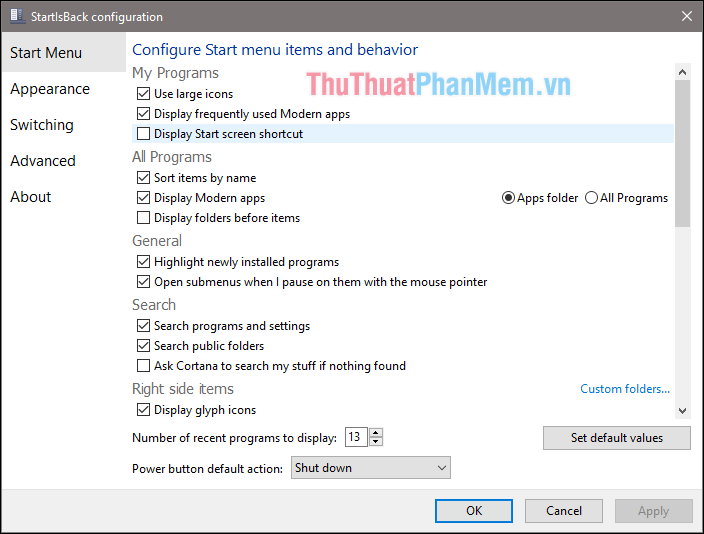Close the StartIsBack configuration window
Image resolution: width=704 pixels, height=534 pixels.
coord(686,16)
